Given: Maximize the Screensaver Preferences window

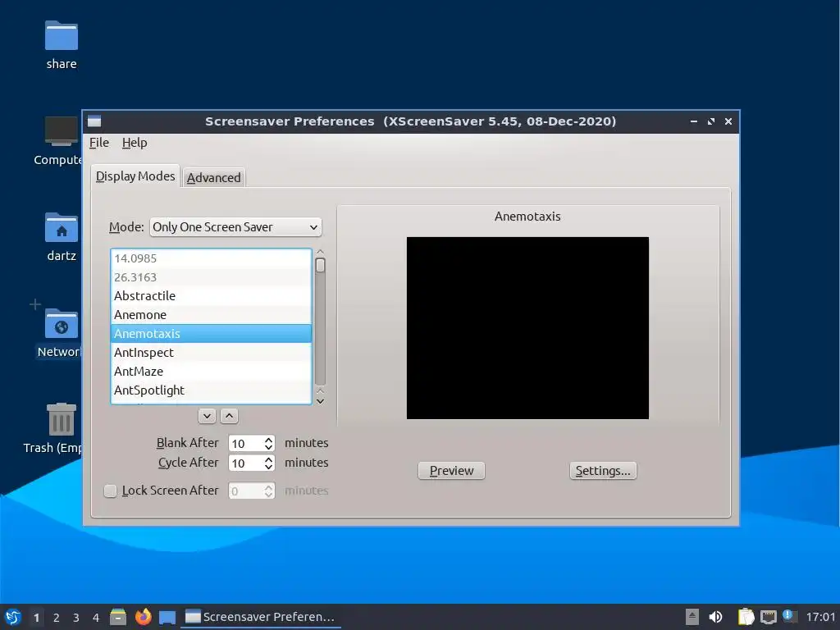Looking at the screenshot, I should [x=711, y=121].
